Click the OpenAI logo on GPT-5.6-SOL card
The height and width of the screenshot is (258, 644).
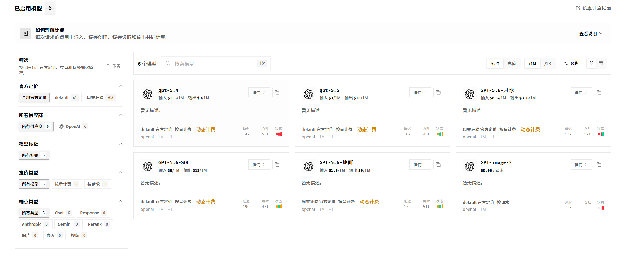pyautogui.click(x=147, y=166)
